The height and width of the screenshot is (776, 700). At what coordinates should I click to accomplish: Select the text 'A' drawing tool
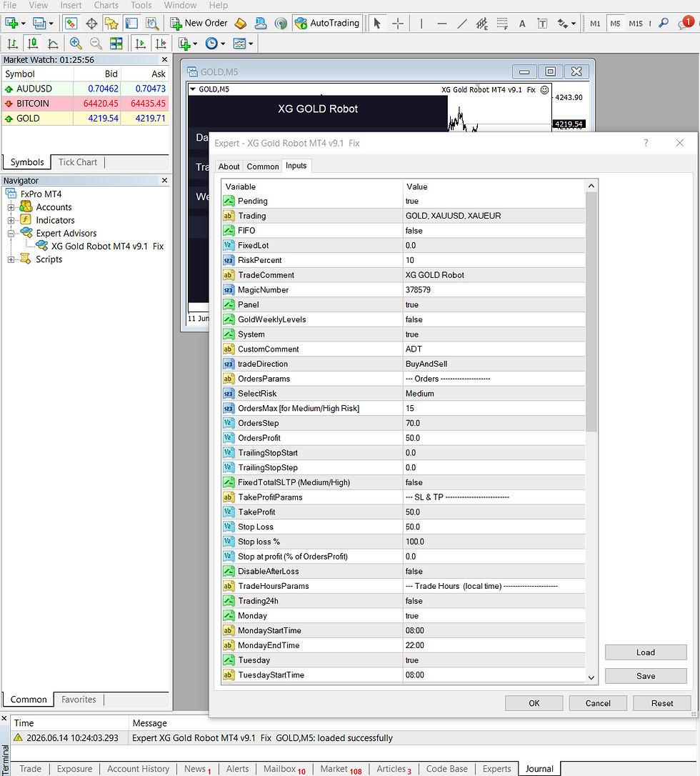(522, 24)
